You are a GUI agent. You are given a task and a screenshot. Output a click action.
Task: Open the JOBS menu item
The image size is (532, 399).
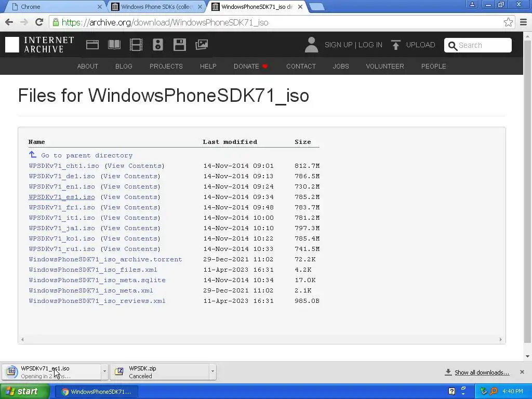(341, 66)
